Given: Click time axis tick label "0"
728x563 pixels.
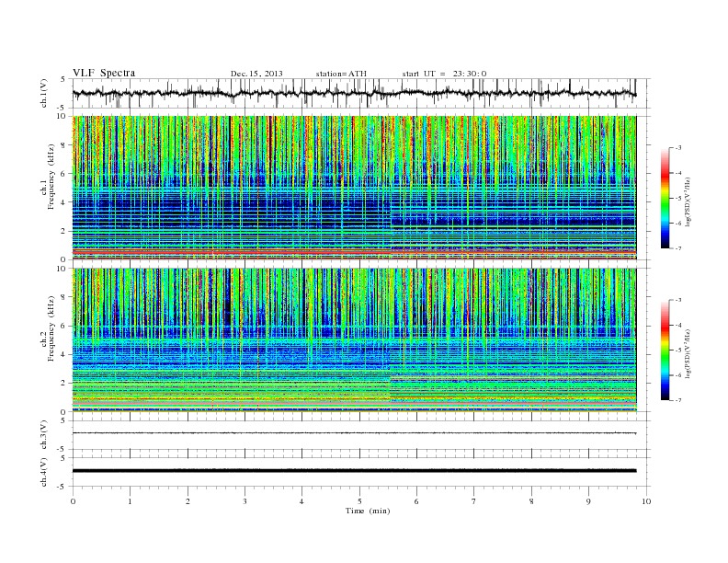Looking at the screenshot, I should pos(73,501).
